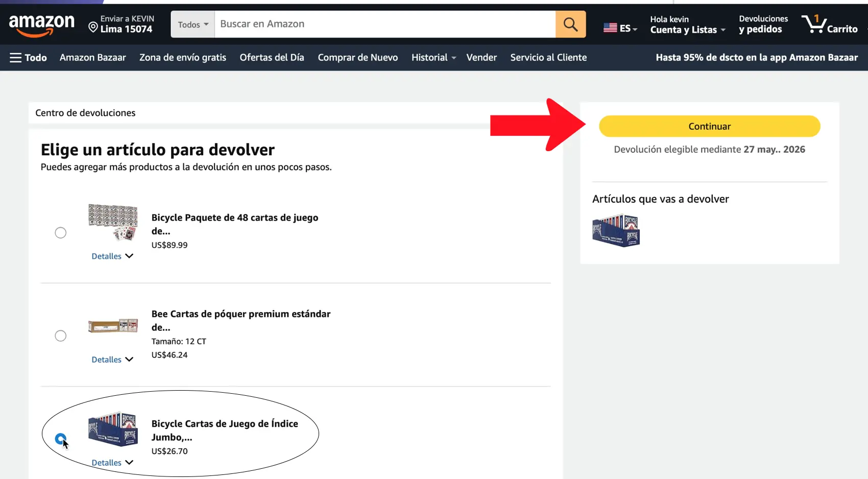Click the title Bee Cartas de póquer premium
868x479 pixels.
241,321
